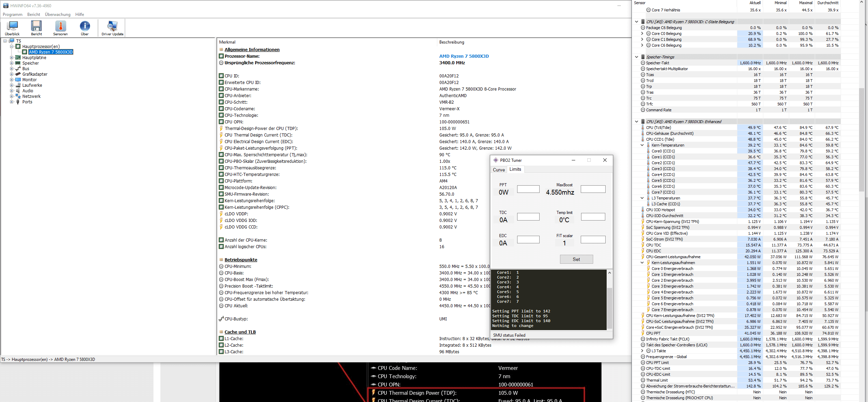Click the icon beside CPU PPT Limit row

click(x=643, y=363)
